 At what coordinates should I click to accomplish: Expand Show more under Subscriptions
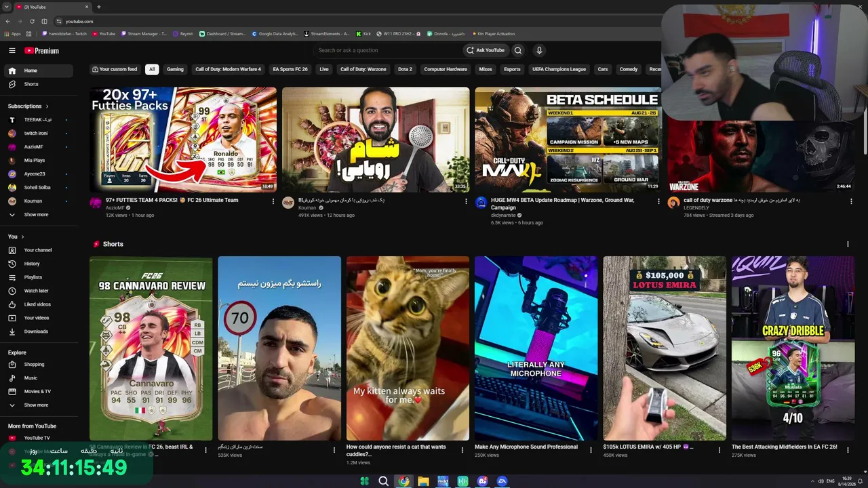(x=38, y=215)
